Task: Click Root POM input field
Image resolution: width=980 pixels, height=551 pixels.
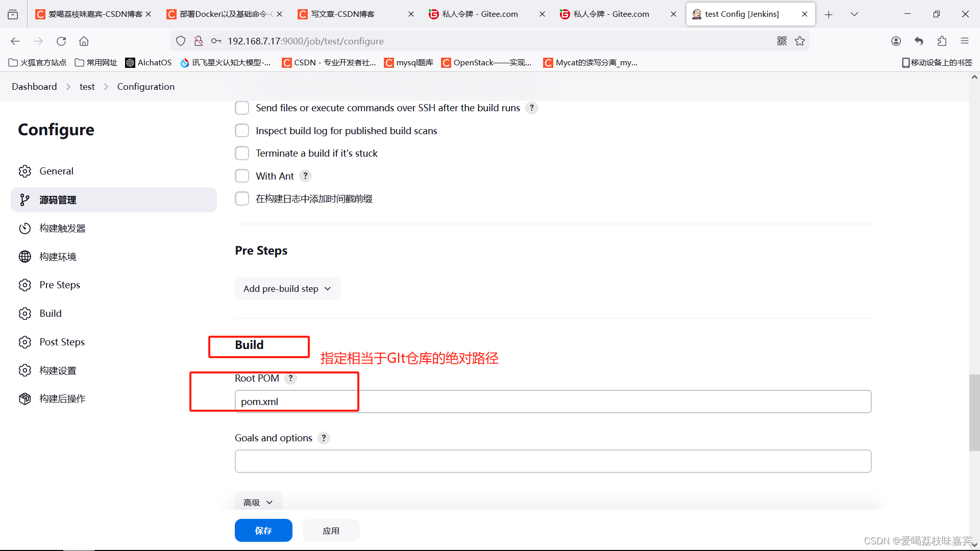Action: pos(552,402)
